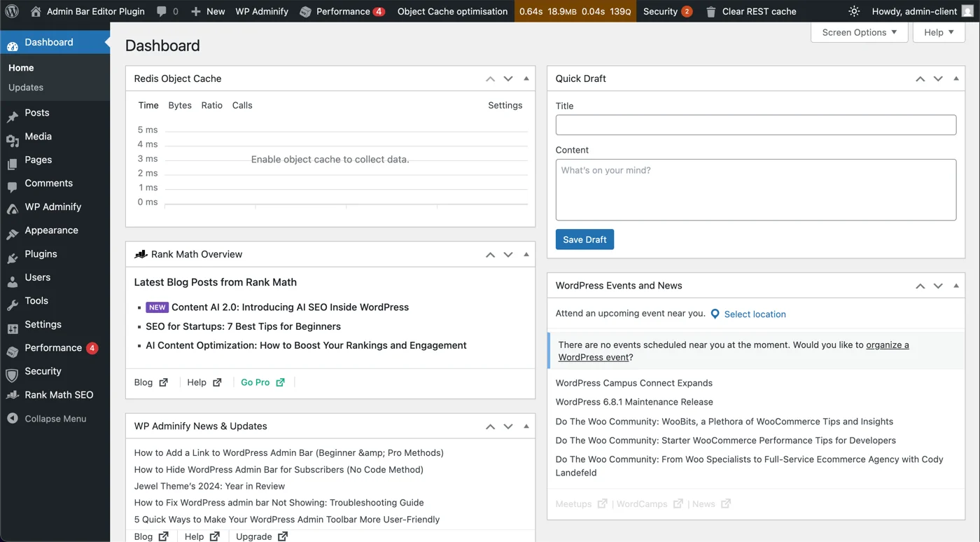Switch Redis chart to Time tab
This screenshot has width=980, height=542.
pyautogui.click(x=148, y=105)
